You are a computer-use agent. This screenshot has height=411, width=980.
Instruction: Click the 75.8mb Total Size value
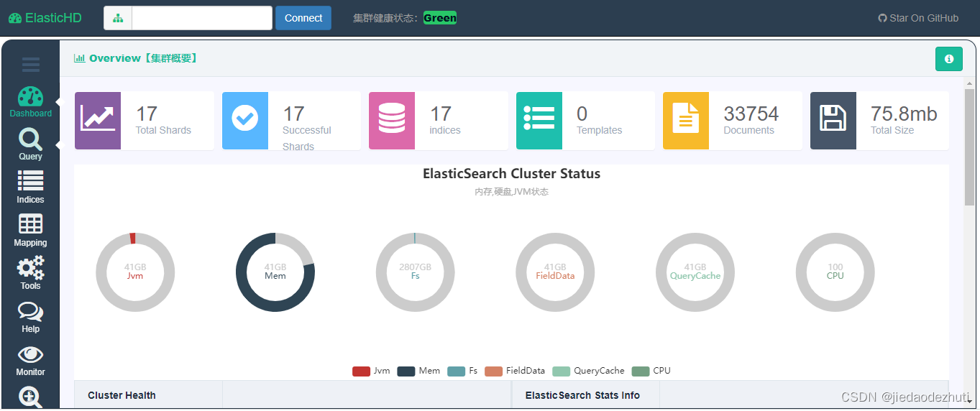(904, 114)
